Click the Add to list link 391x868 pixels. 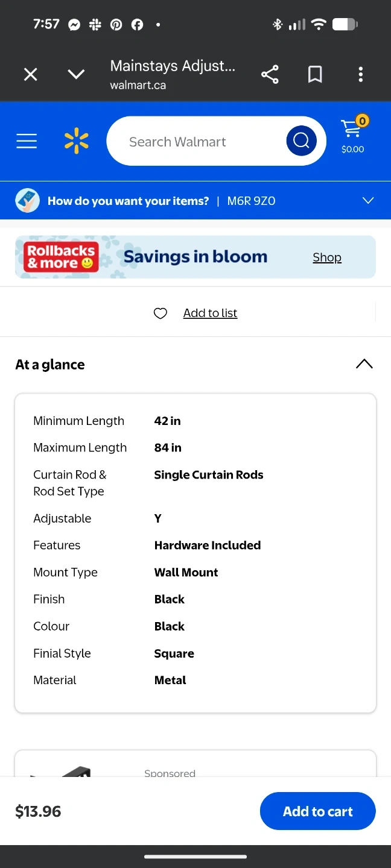(210, 313)
